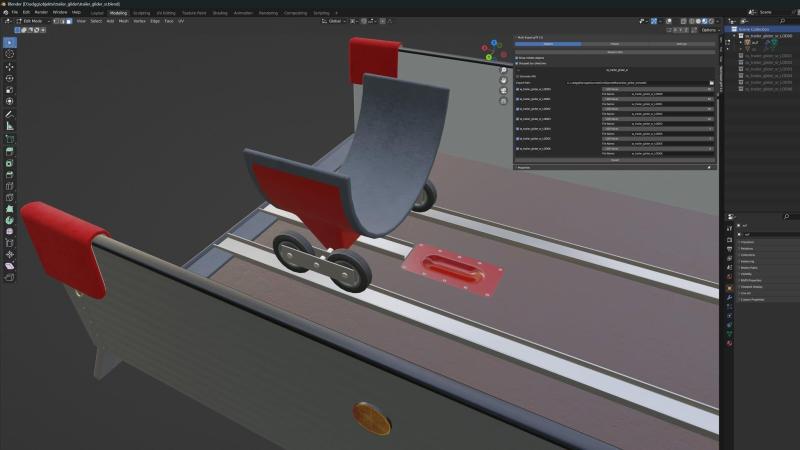800x450 pixels.
Task: Activate the Poly Build tool
Action: [x=10, y=209]
